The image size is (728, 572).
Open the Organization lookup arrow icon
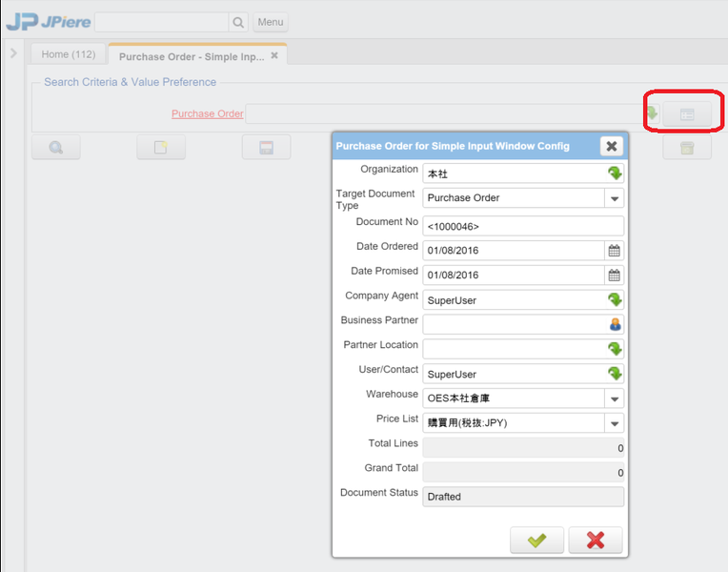coord(615,174)
